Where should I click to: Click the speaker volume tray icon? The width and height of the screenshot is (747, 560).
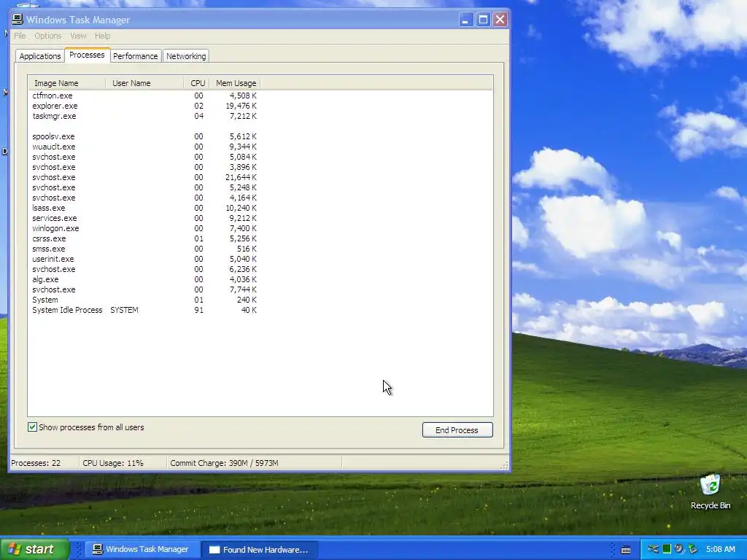(679, 549)
